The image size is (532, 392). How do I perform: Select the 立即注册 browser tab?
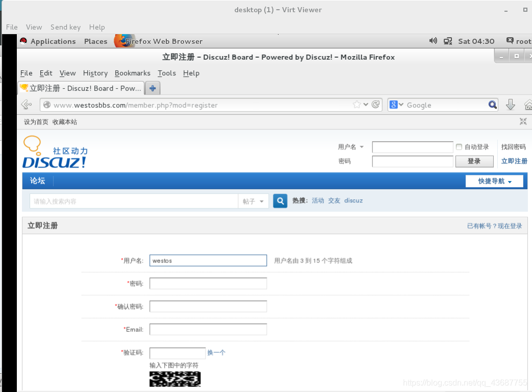point(81,88)
